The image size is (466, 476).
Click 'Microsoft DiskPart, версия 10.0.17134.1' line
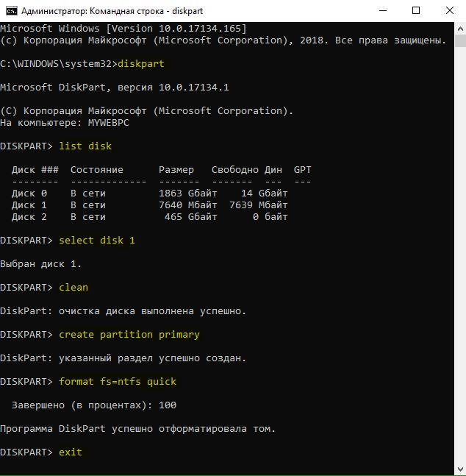115,88
